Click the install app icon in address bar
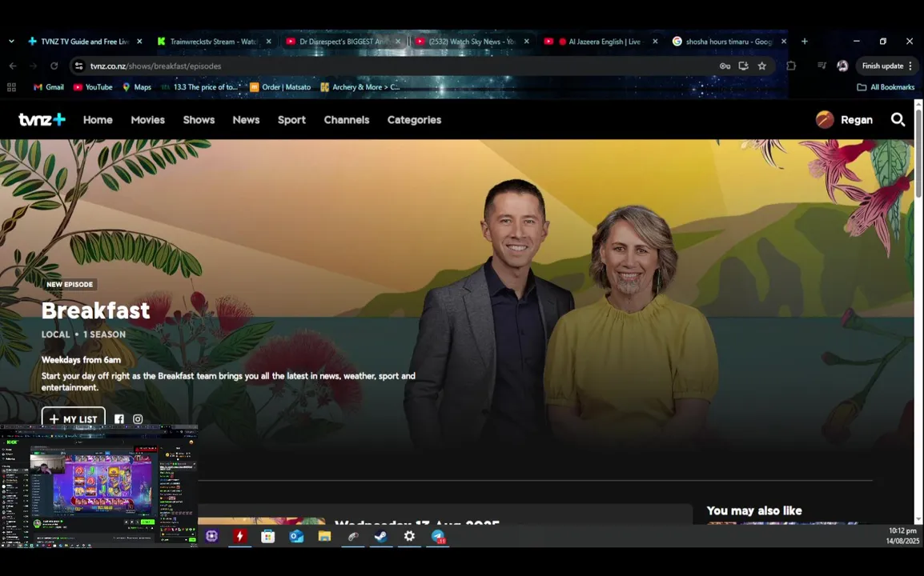Screen dimensions: 924x576 pyautogui.click(x=743, y=66)
